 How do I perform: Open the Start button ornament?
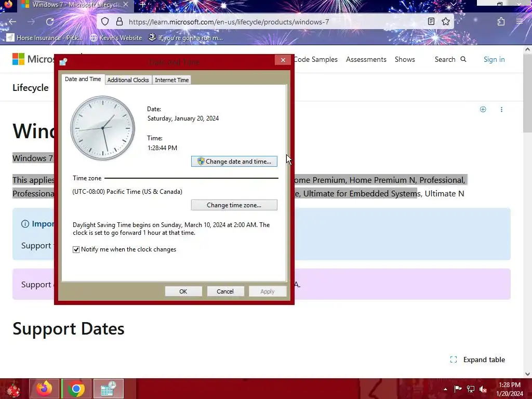coord(13,389)
